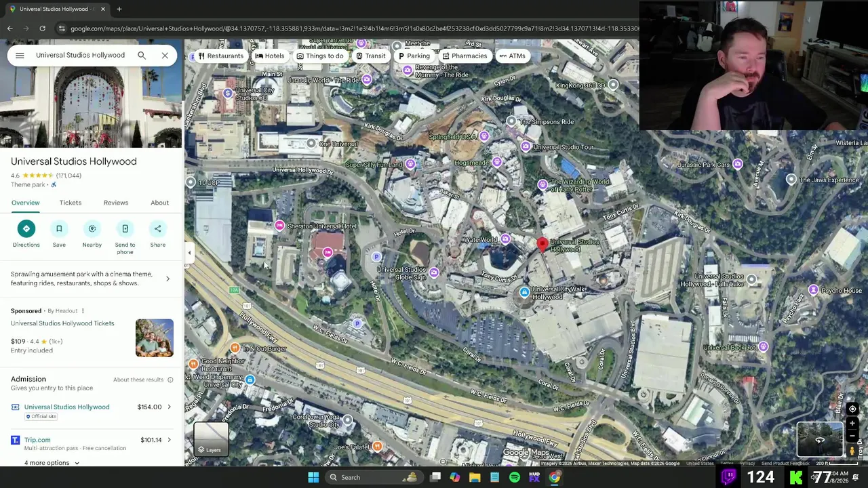Select the Transit filter chip

[x=371, y=56]
